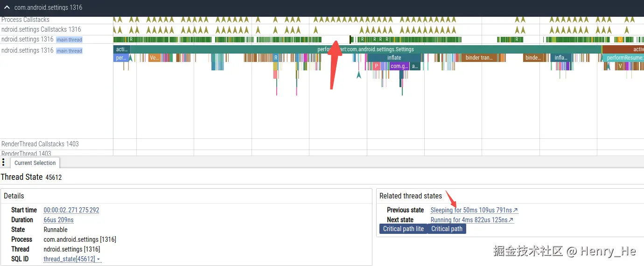Follow the Running for 4ms next state link
This screenshot has height=266, width=644.
click(x=472, y=220)
